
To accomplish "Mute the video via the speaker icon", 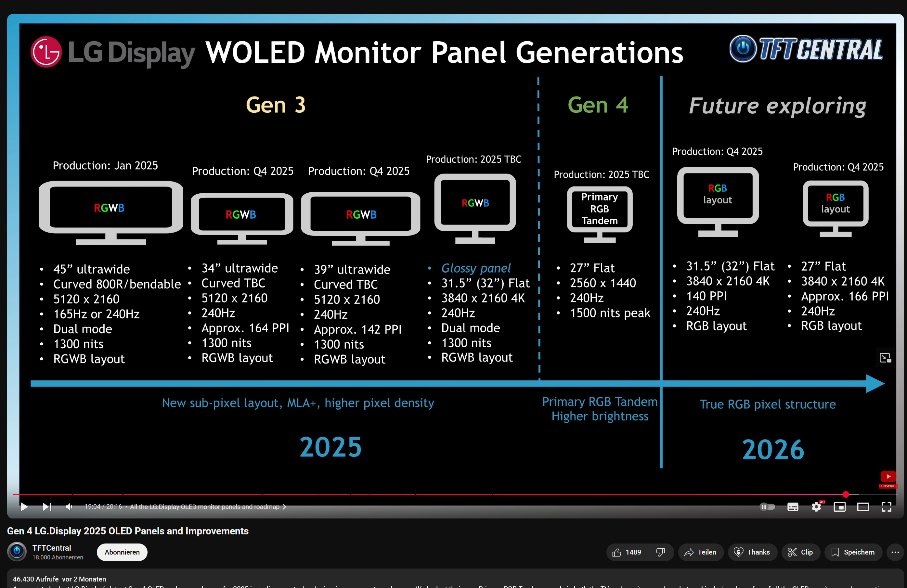I will 69,507.
